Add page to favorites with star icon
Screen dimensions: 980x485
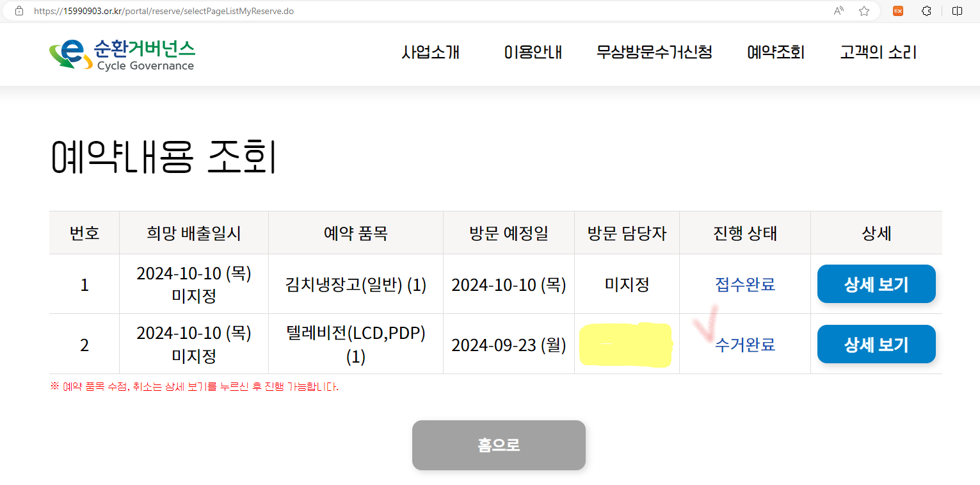(864, 11)
